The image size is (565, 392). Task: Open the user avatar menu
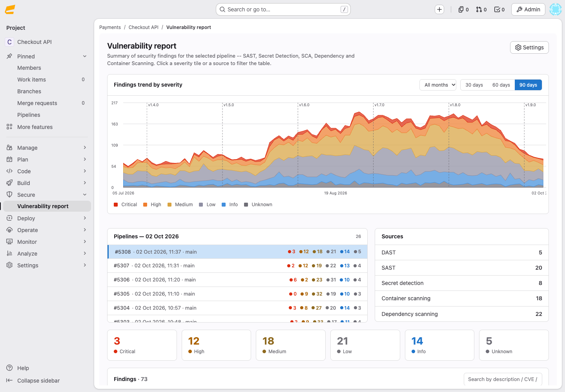pos(556,9)
